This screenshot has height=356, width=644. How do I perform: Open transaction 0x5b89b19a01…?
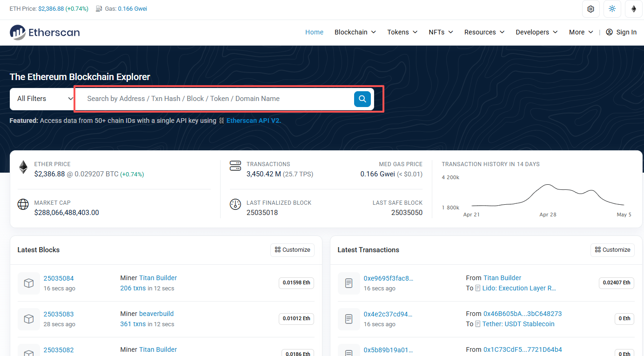389,350
